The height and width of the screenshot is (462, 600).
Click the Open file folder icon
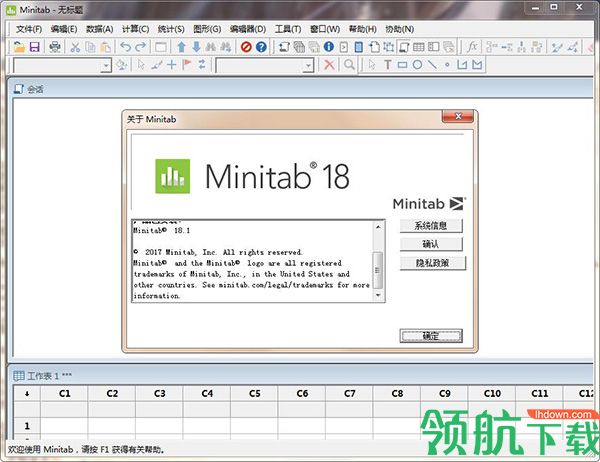[x=19, y=47]
